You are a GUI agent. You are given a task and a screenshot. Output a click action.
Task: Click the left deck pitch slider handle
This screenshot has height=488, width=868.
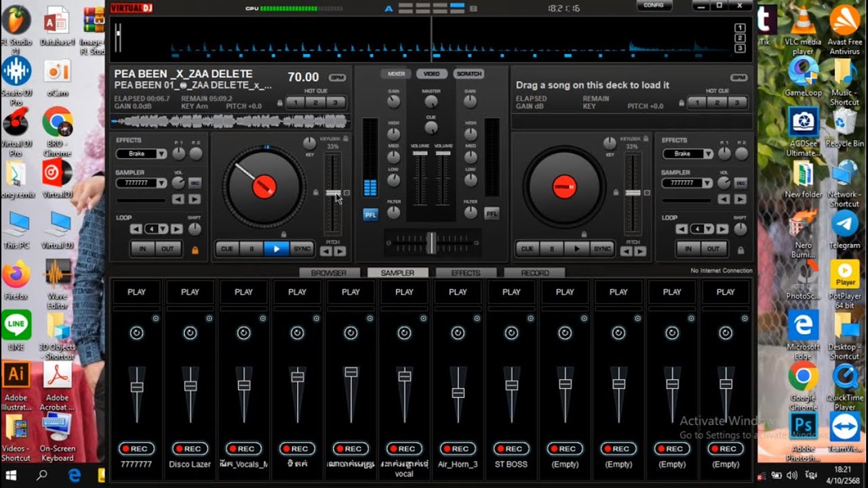tap(332, 193)
